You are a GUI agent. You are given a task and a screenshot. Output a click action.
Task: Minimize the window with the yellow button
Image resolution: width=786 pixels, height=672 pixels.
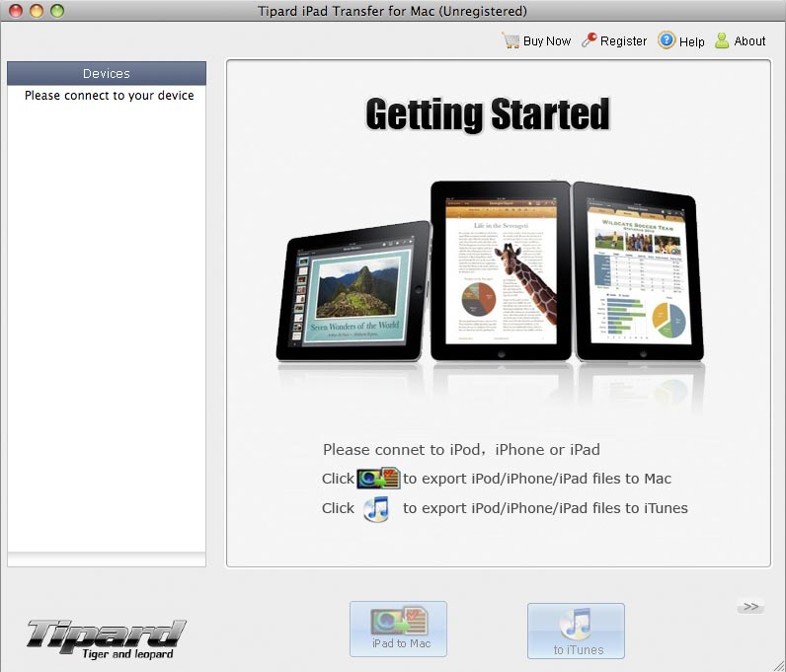coord(37,11)
